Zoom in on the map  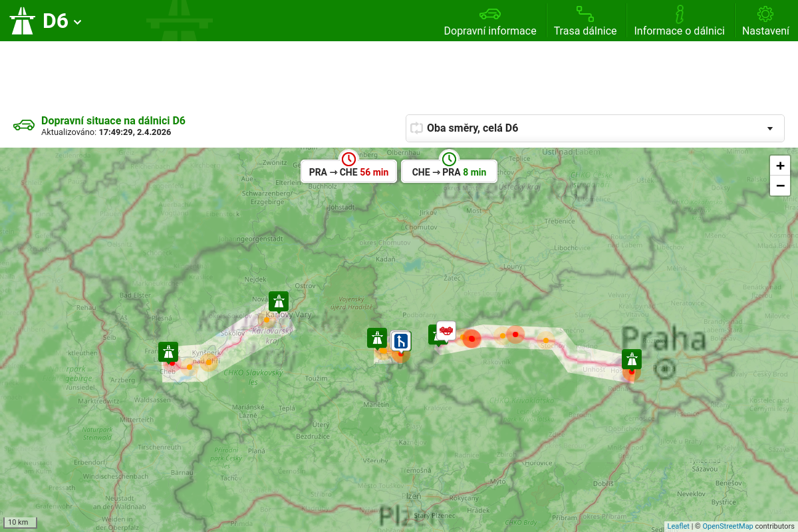(780, 166)
